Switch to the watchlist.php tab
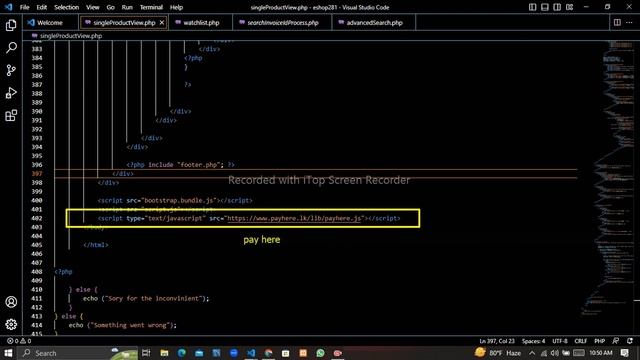640x360 pixels. click(x=201, y=22)
